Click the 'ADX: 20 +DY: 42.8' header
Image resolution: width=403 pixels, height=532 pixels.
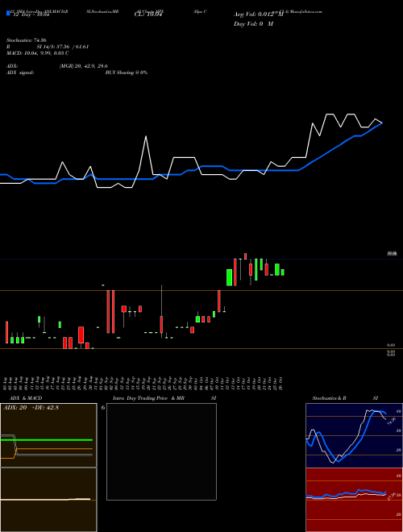click(x=31, y=408)
